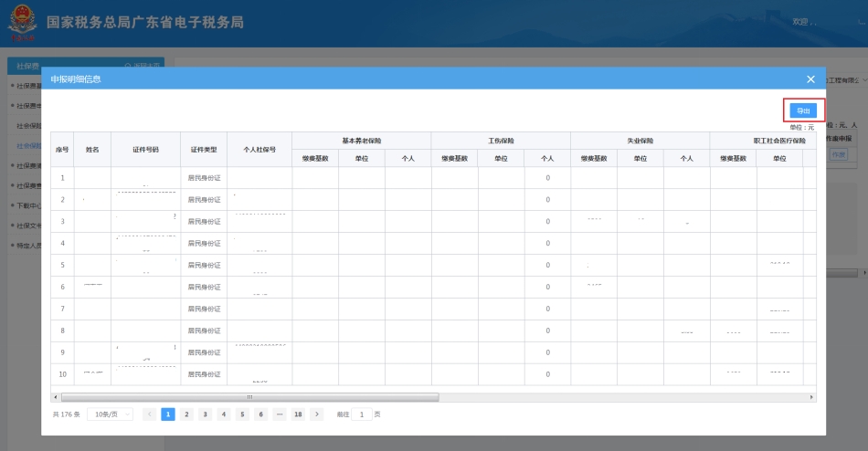Go to the next page arrow
Screen dimensions: 868x451
point(317,414)
